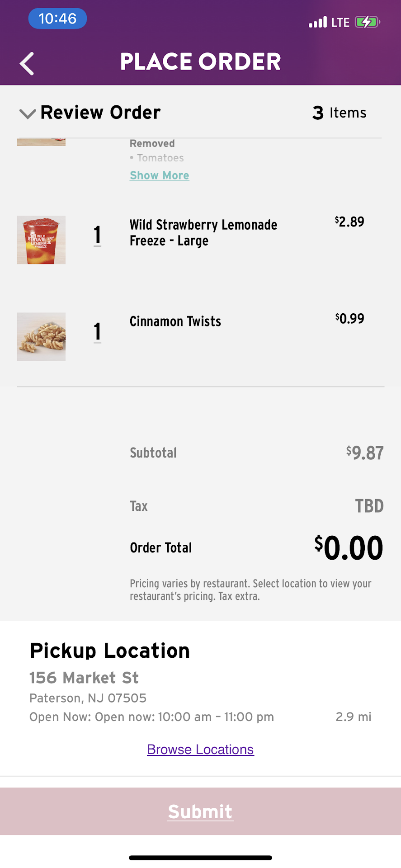Collapse the Review Order section chevron
The height and width of the screenshot is (868, 401).
[28, 113]
